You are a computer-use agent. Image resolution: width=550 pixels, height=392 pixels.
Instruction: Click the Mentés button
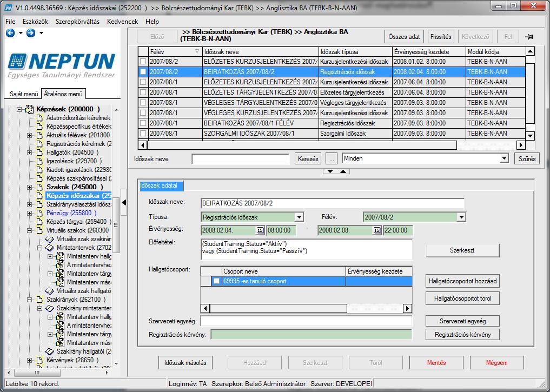coord(436,363)
